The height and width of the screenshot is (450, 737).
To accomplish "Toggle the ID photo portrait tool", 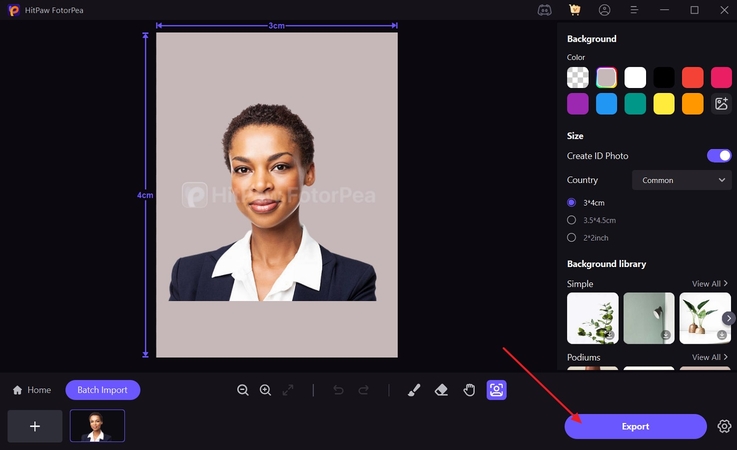I will tap(496, 390).
